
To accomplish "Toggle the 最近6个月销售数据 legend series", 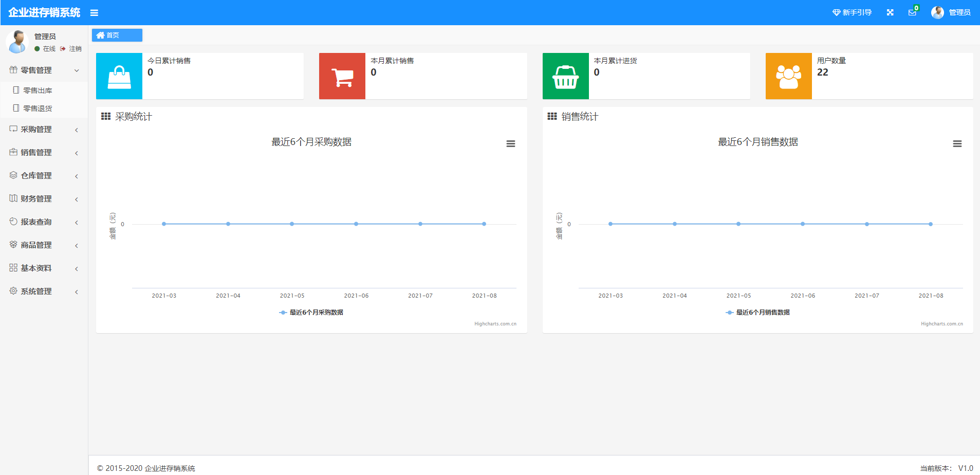I will [758, 313].
